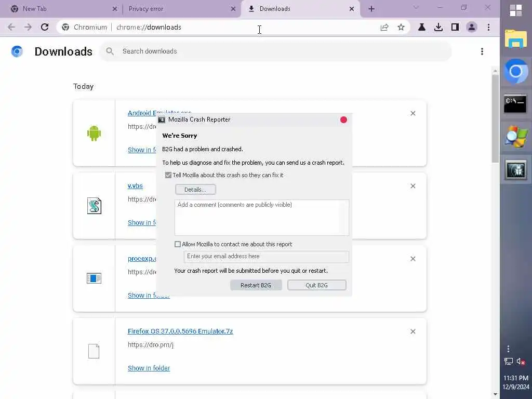Click the blank file icon for Firefox OS
The height and width of the screenshot is (399, 532).
(x=94, y=351)
